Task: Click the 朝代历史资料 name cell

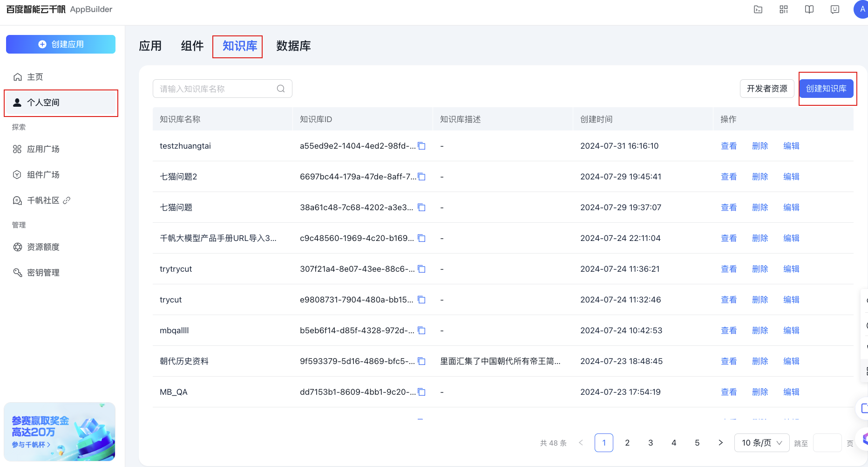Action: point(184,361)
